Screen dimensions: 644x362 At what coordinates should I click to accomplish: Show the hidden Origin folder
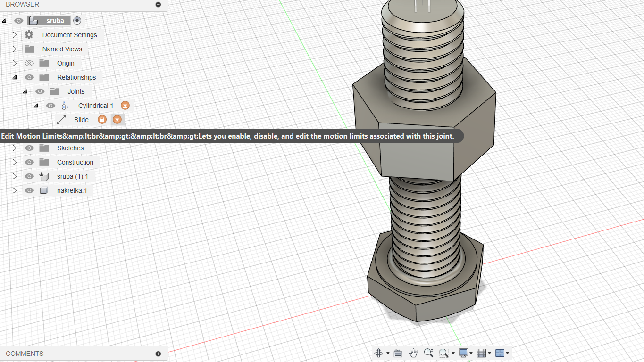29,63
